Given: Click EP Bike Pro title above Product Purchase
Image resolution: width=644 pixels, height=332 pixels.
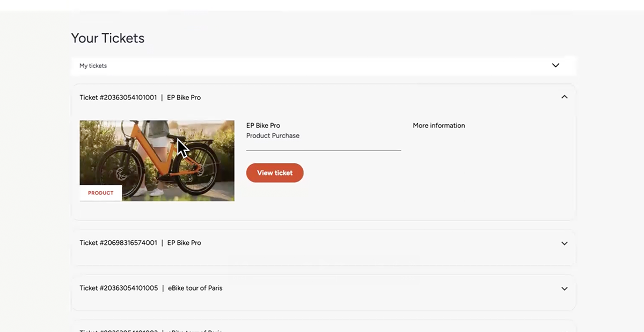Looking at the screenshot, I should click(263, 126).
